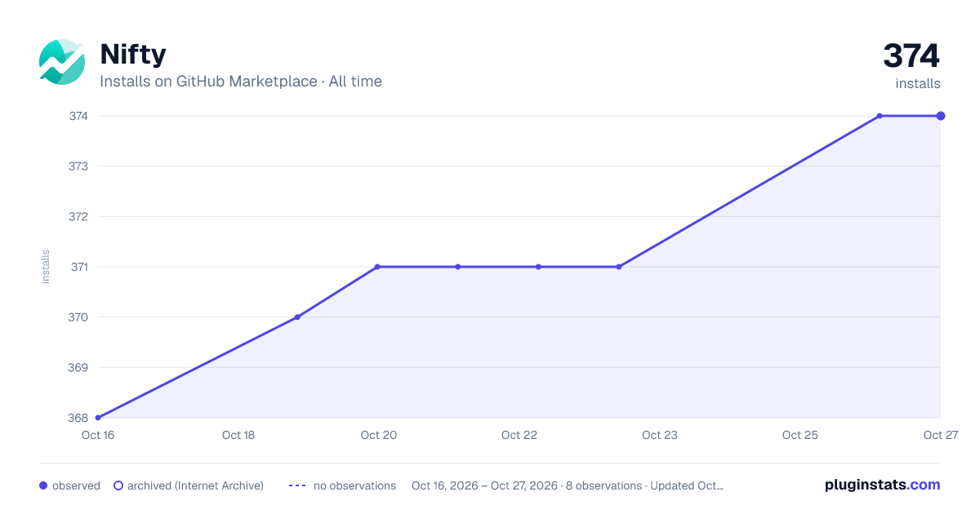Click the x-axis label Oct 25
This screenshot has width=980, height=514.
[x=800, y=435]
